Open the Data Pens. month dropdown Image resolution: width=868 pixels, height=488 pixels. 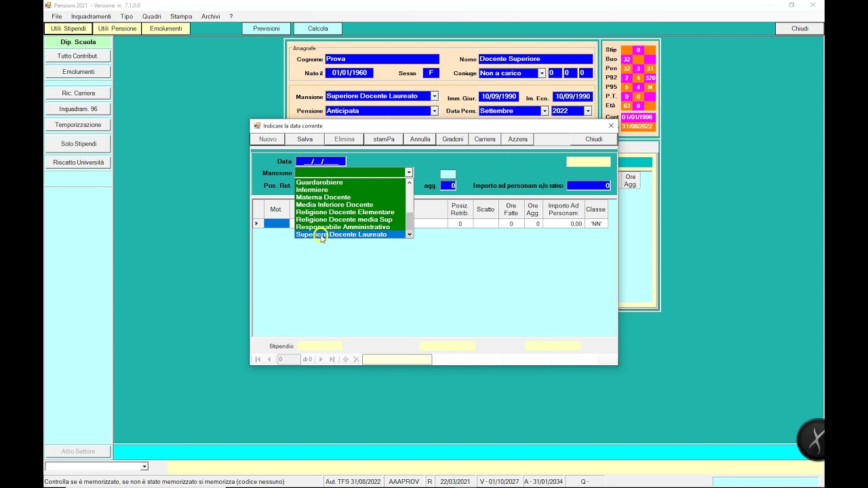pyautogui.click(x=545, y=110)
